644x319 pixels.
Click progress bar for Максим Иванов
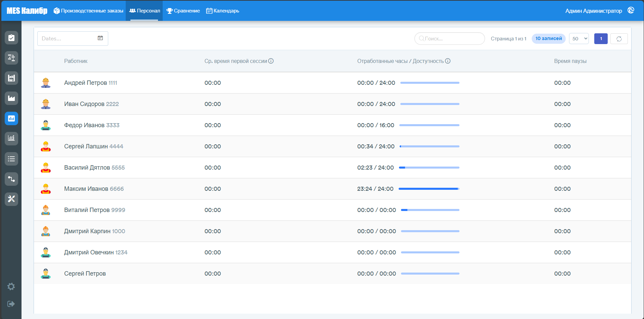coord(429,189)
